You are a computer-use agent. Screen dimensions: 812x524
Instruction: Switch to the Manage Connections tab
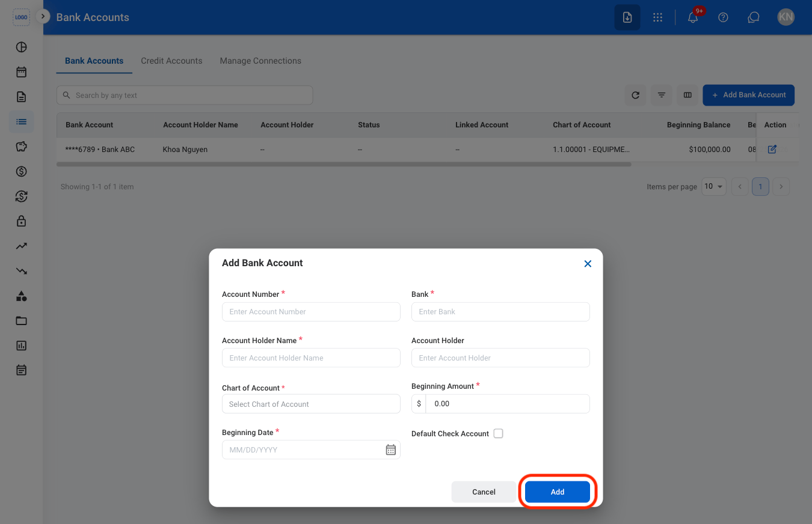pyautogui.click(x=260, y=61)
